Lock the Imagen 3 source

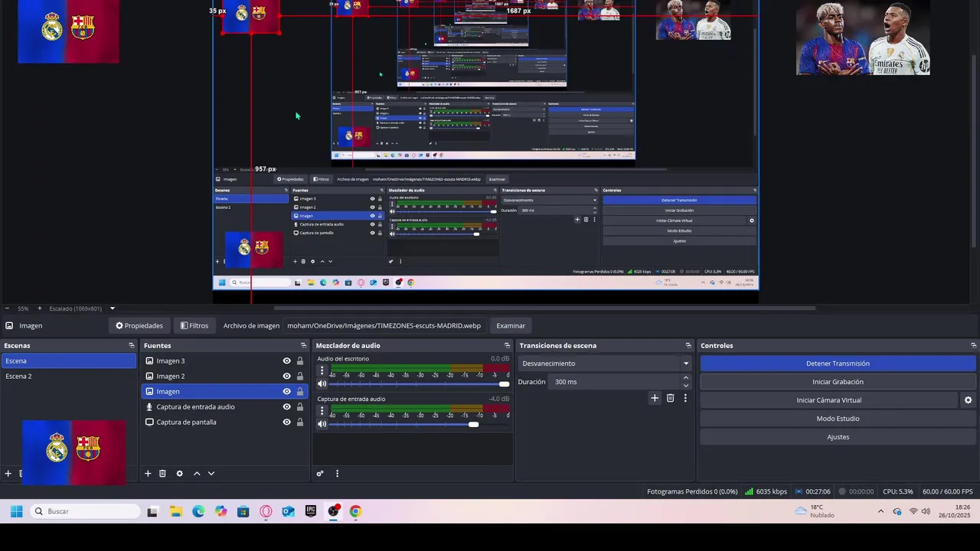(300, 361)
